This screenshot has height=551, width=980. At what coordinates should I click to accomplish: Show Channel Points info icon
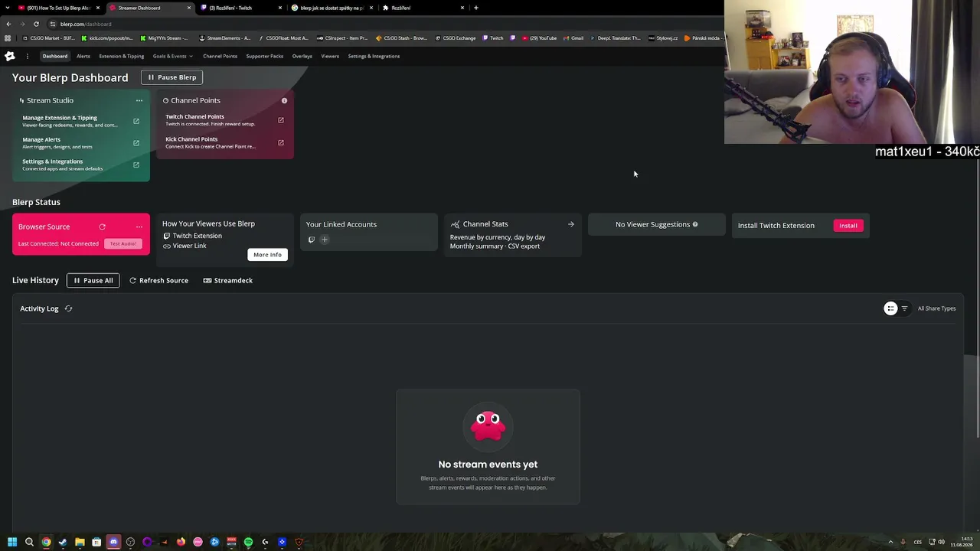[284, 100]
